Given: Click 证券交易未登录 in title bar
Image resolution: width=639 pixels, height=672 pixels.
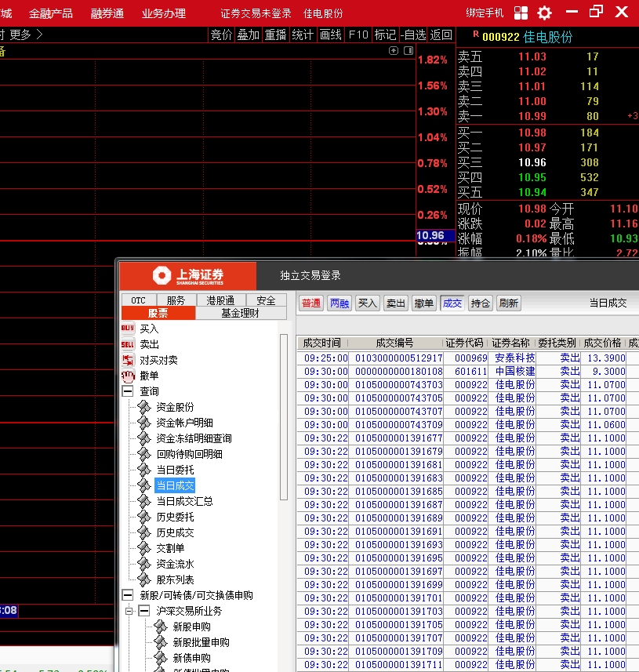Looking at the screenshot, I should (256, 13).
